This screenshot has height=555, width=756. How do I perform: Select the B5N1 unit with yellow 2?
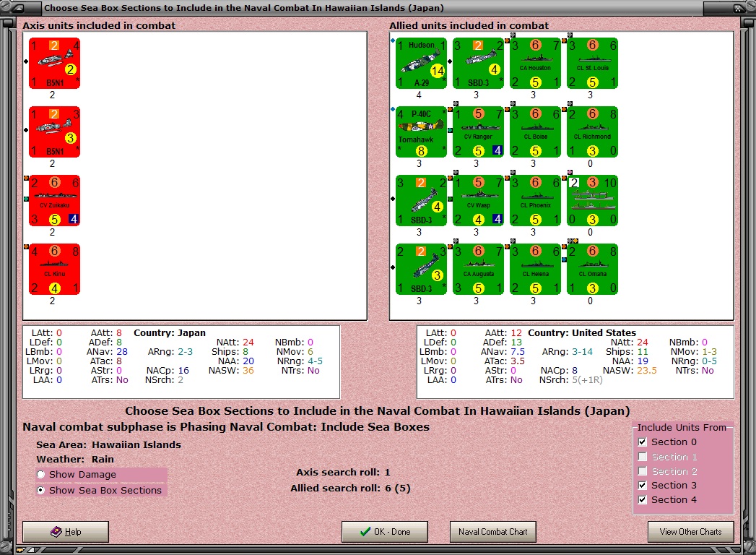click(x=54, y=63)
